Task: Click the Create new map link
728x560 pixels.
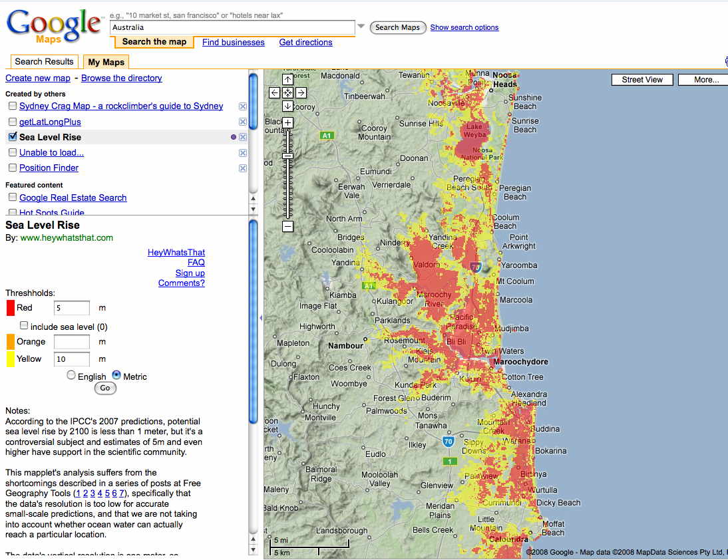Action: [x=38, y=78]
